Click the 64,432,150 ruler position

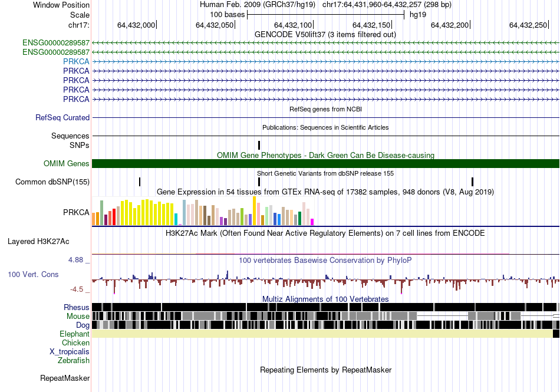point(371,25)
